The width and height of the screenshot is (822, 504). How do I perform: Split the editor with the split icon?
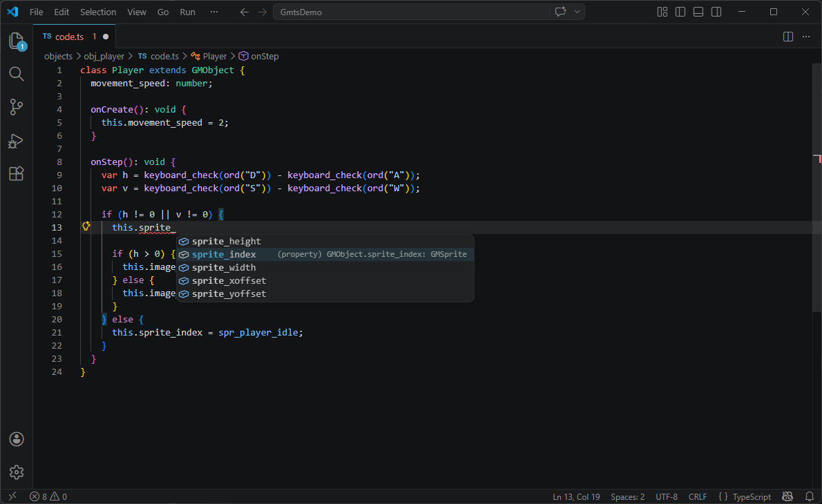point(788,37)
